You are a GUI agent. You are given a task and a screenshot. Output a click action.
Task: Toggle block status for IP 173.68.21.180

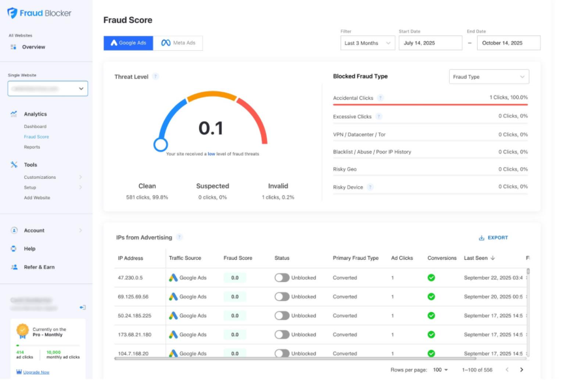click(x=282, y=334)
